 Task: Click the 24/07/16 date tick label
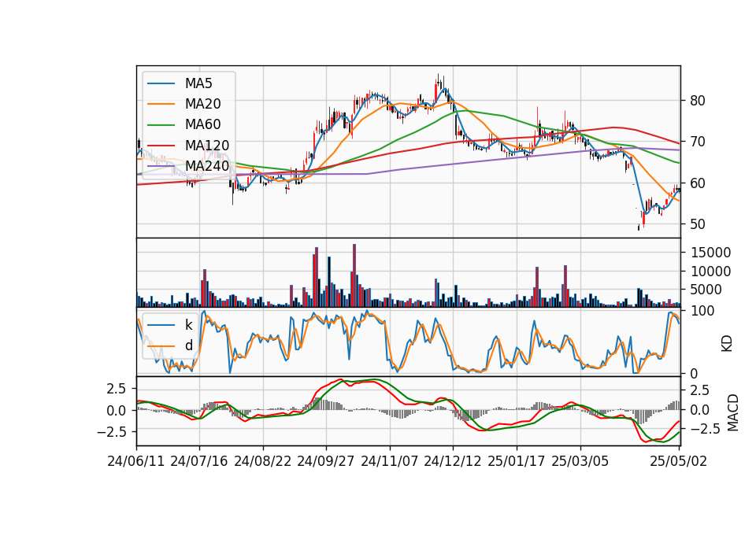pos(199,461)
